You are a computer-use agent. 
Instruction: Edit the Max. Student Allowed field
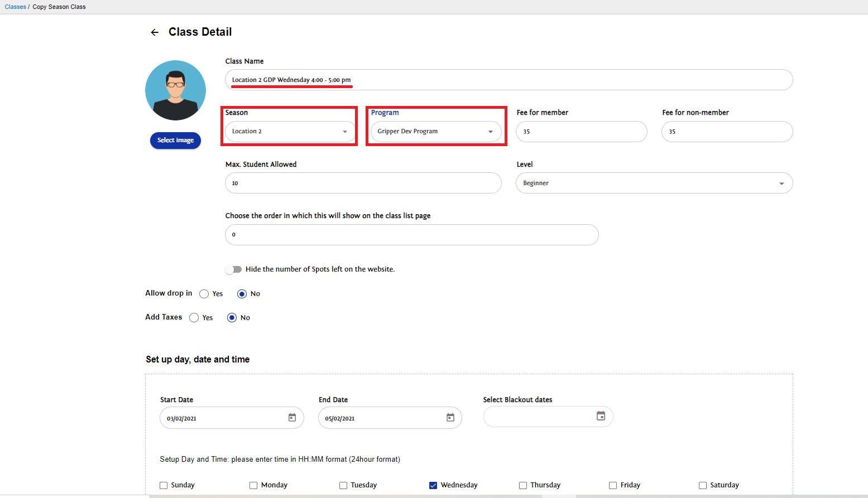363,183
